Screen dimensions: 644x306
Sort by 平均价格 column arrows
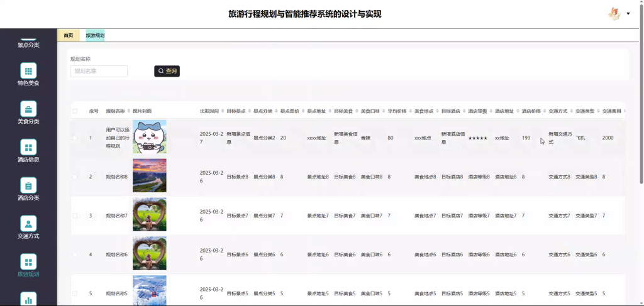point(410,111)
